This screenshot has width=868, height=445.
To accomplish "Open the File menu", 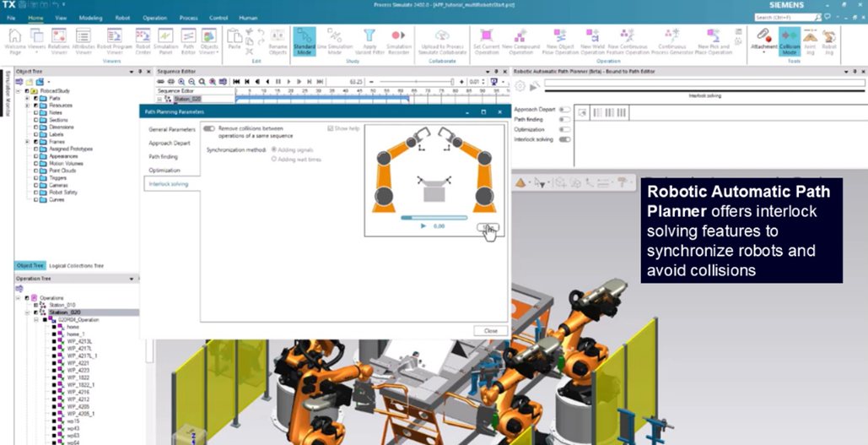I will [x=11, y=18].
